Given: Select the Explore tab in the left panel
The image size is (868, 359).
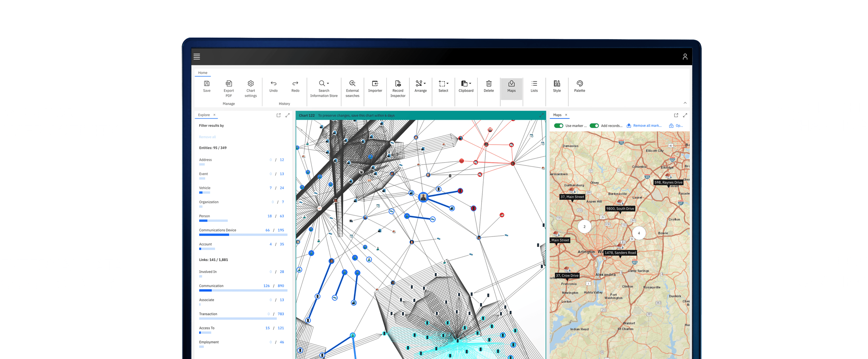Looking at the screenshot, I should [204, 115].
